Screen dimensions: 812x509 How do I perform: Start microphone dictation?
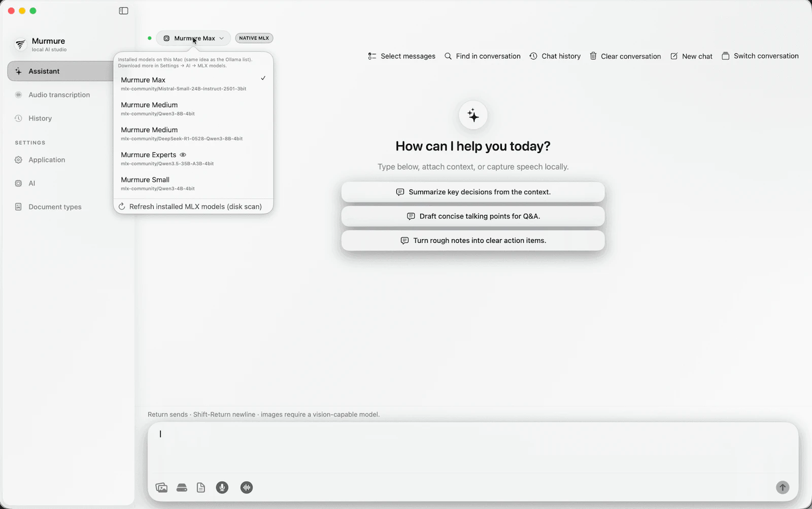222,488
